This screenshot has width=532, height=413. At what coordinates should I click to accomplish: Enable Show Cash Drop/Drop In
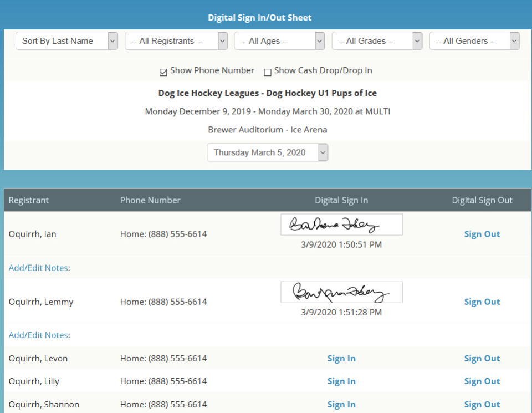point(268,72)
